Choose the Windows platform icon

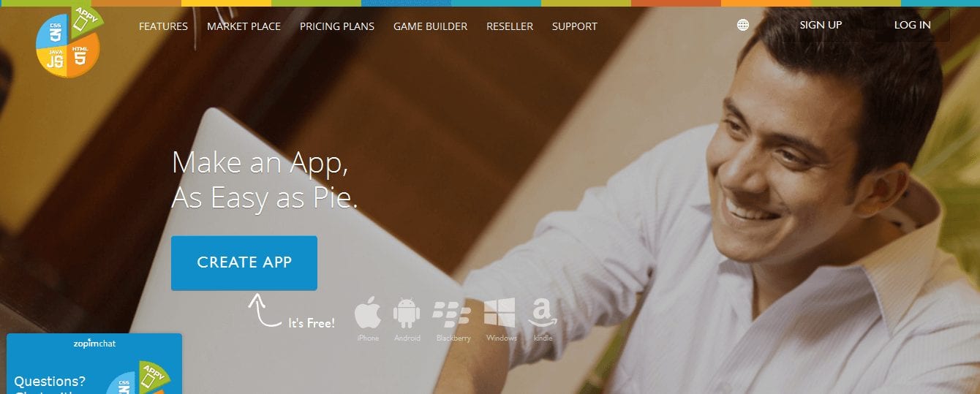pyautogui.click(x=500, y=314)
